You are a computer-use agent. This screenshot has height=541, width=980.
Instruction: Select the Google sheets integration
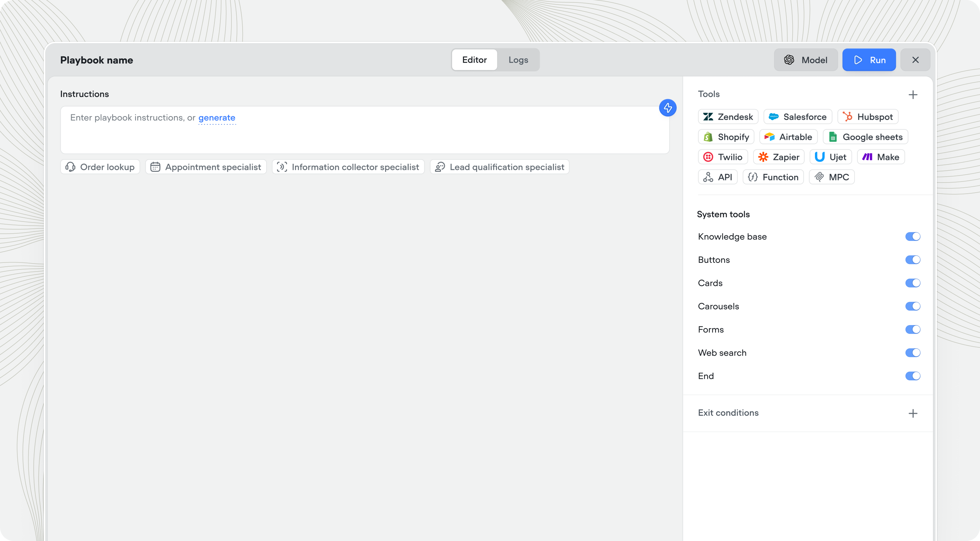pyautogui.click(x=865, y=137)
